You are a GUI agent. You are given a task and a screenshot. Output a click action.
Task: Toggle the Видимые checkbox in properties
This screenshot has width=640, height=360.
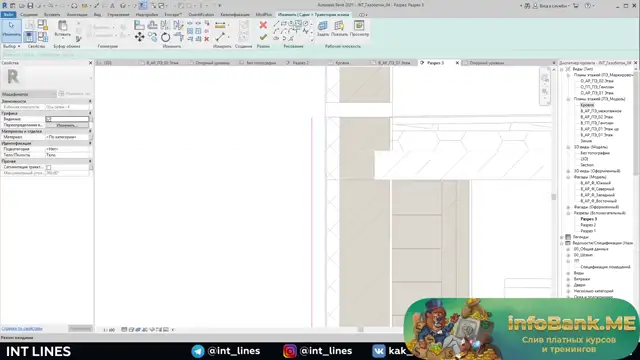point(49,119)
